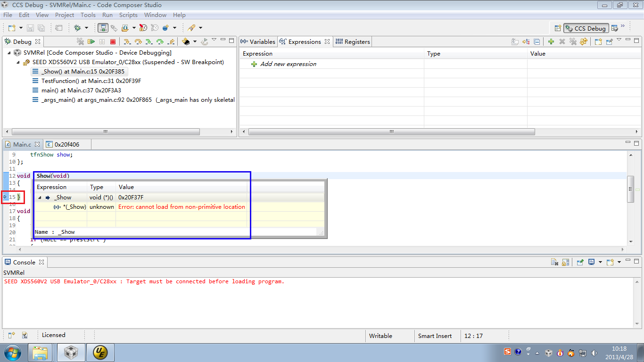Viewport: 644px width, 362px height.
Task: Click the Debug bug icon in main toolbar
Action: (x=77, y=28)
